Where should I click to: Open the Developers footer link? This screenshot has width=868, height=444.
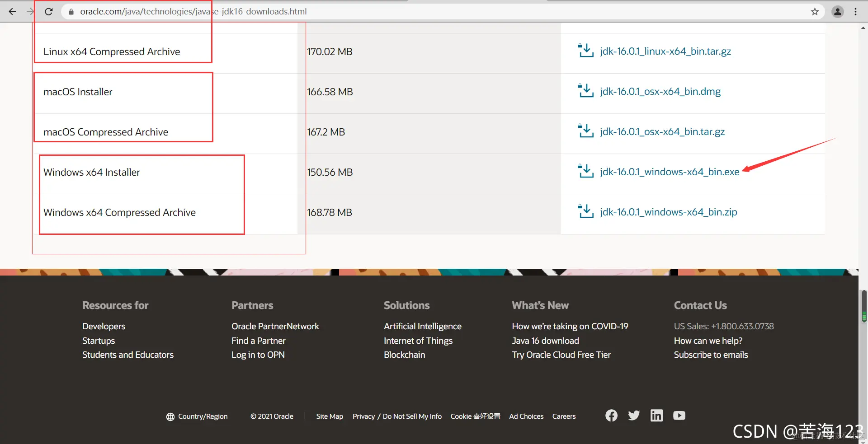pos(104,326)
